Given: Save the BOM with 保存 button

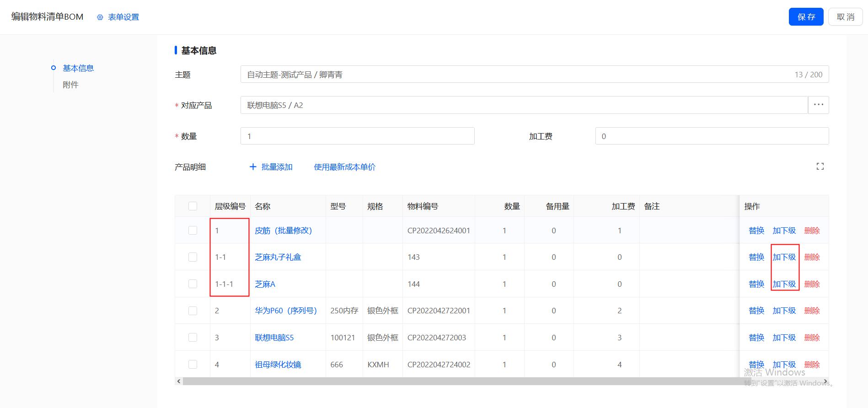Looking at the screenshot, I should click(806, 17).
